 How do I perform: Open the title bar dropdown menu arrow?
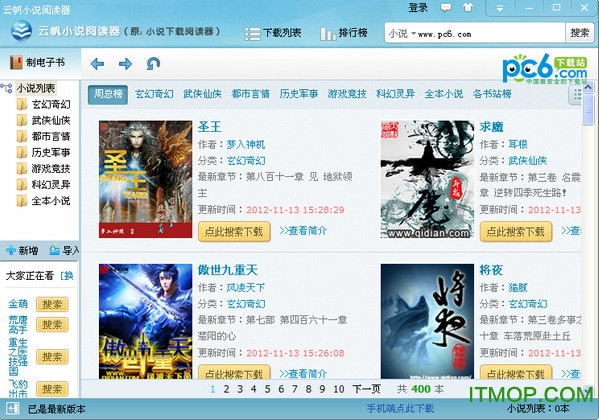500,8
